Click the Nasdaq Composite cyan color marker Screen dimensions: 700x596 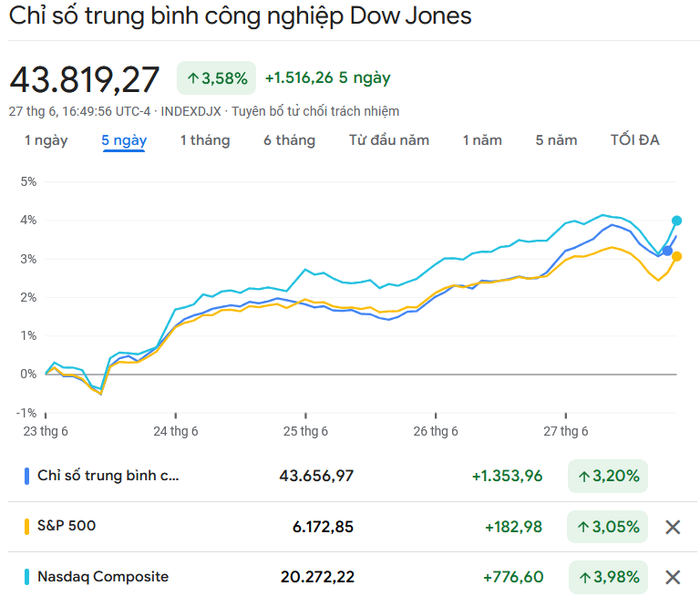[x=26, y=576]
